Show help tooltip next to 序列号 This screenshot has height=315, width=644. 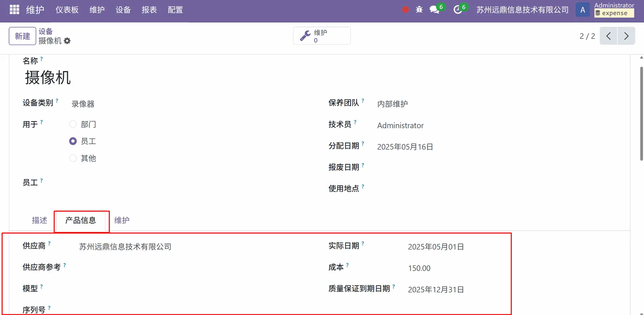pos(49,308)
